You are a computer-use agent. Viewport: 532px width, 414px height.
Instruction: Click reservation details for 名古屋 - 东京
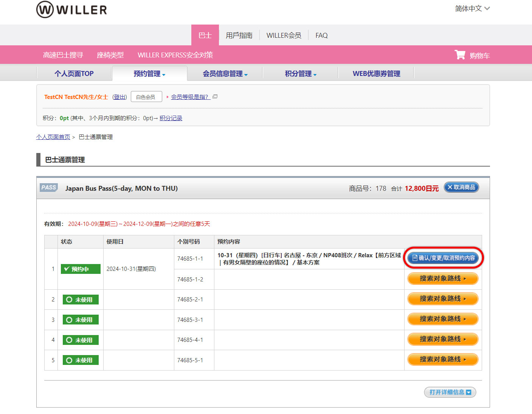(x=309, y=259)
